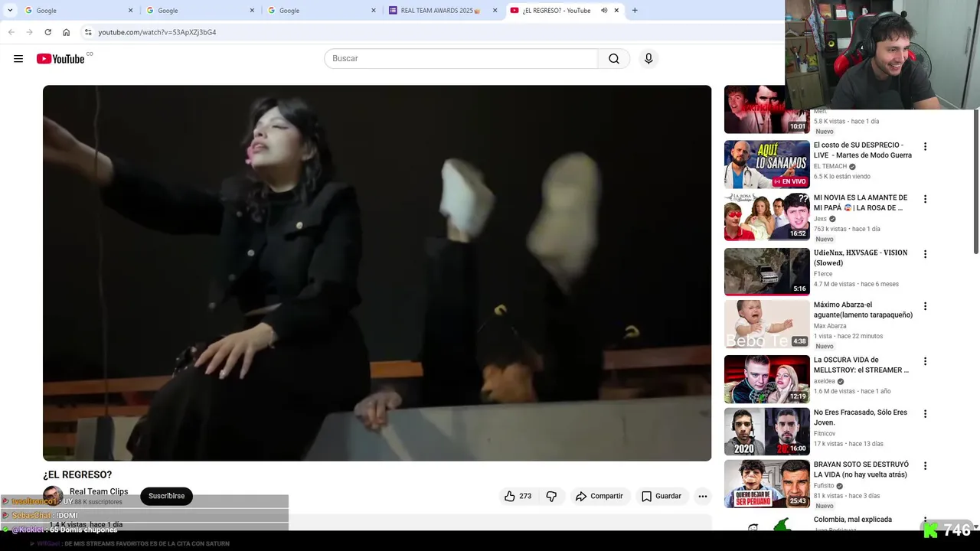This screenshot has width=980, height=551.
Task: Go to YouTube home via logo
Action: 60,59
